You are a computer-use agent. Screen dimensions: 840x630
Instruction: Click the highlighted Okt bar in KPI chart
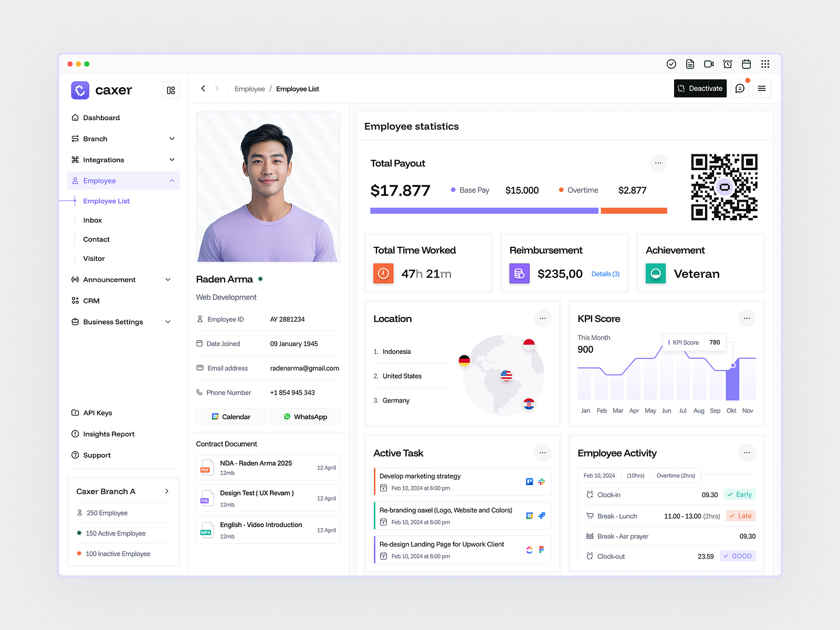coord(732,383)
